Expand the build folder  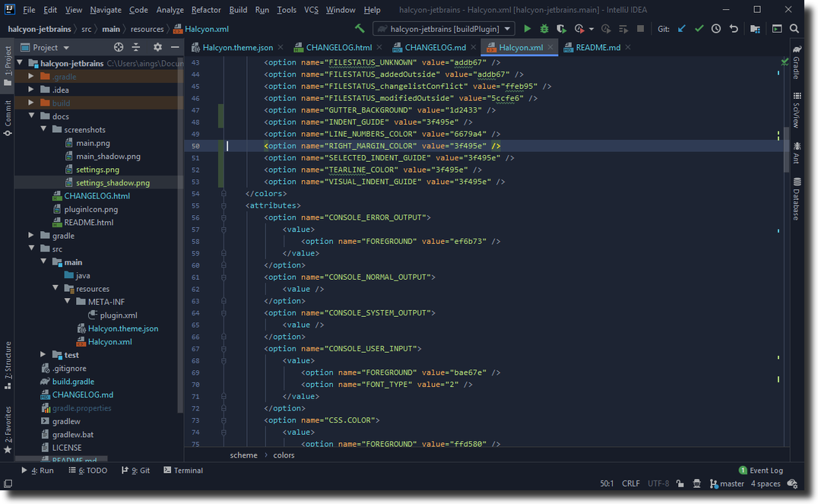[31, 103]
